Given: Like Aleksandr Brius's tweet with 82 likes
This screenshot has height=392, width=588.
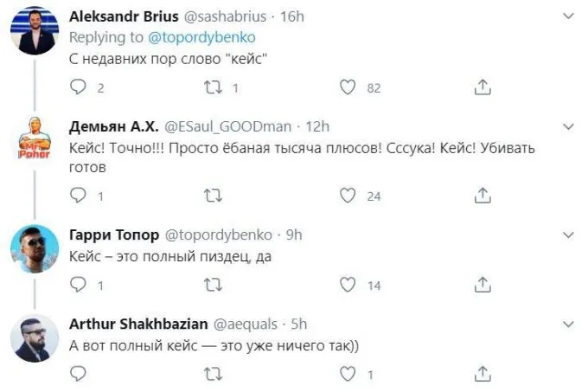Looking at the screenshot, I should pyautogui.click(x=348, y=87).
